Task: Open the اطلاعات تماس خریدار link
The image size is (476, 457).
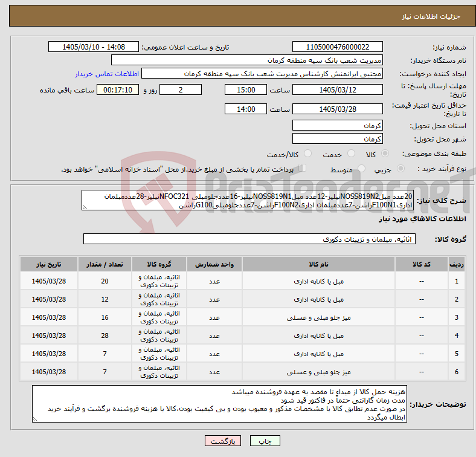Action: tap(107, 74)
